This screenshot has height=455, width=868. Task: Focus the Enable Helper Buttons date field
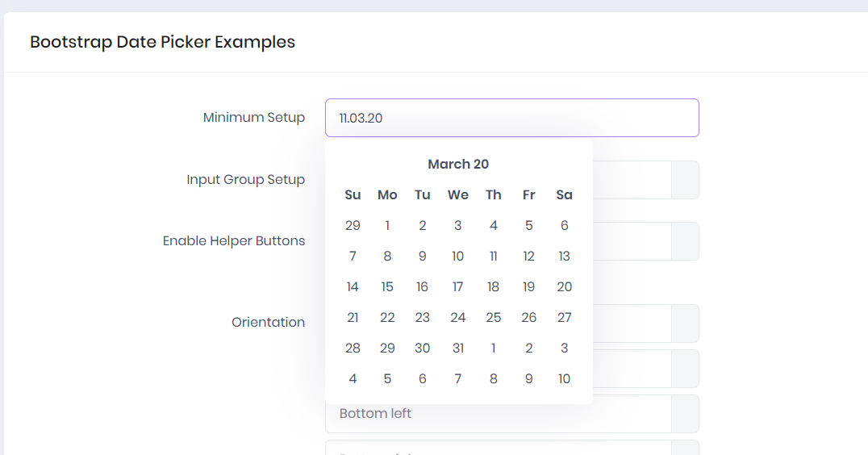click(632, 241)
